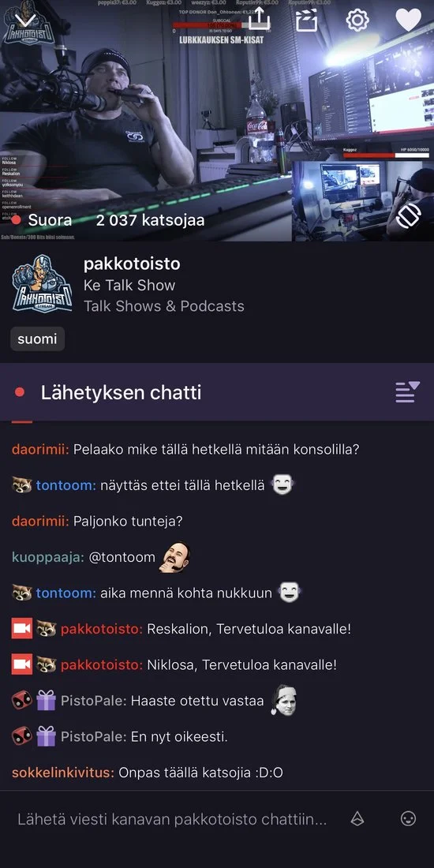The height and width of the screenshot is (868, 434).
Task: Tap username tontoom in first reply
Action: tap(66, 485)
